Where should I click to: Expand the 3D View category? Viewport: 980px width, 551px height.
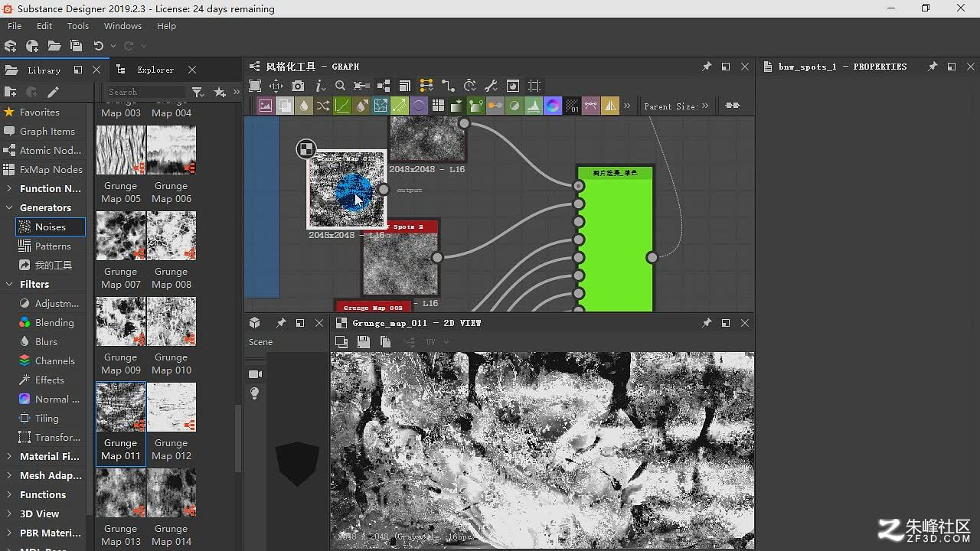tap(8, 514)
